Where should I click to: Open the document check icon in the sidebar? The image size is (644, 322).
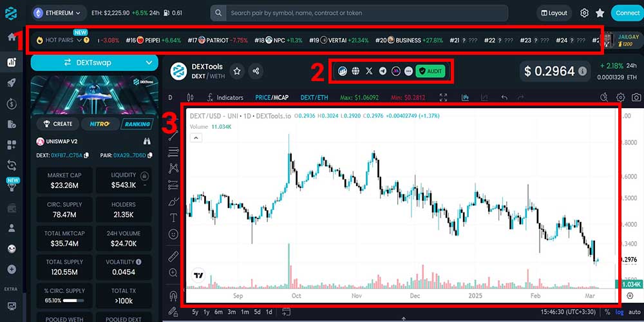pos(12,124)
